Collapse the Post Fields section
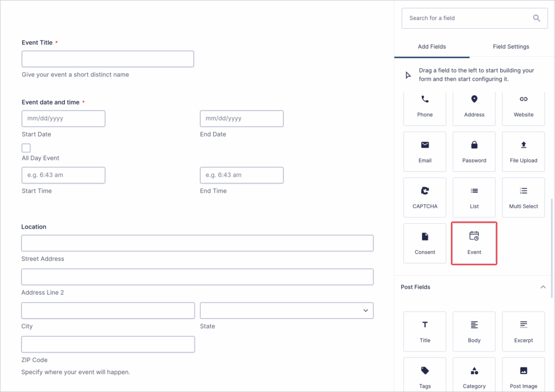 (x=543, y=287)
